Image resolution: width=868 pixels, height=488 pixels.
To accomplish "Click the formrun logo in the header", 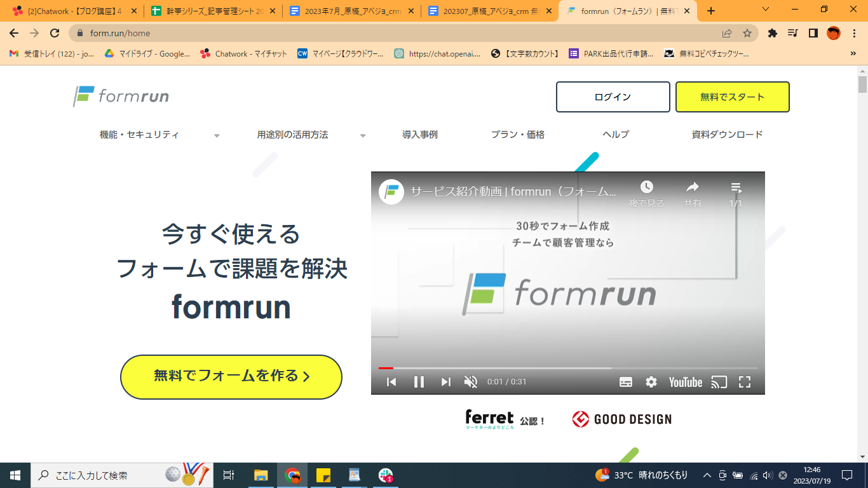I will (x=121, y=96).
